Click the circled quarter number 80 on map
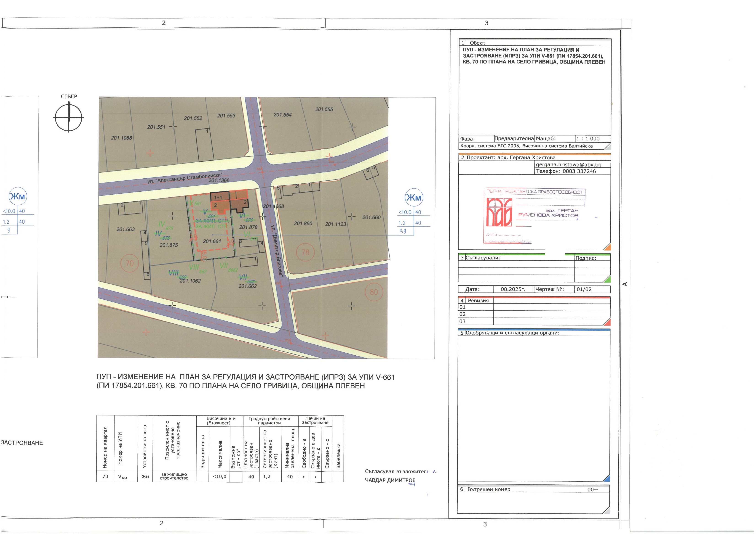The image size is (756, 534). click(x=374, y=292)
